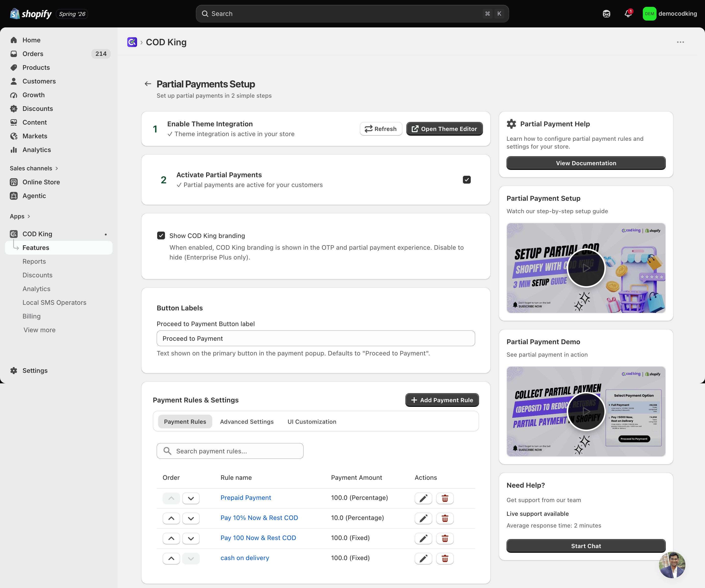Click the Markets globe icon
The height and width of the screenshot is (588, 705).
[14, 136]
